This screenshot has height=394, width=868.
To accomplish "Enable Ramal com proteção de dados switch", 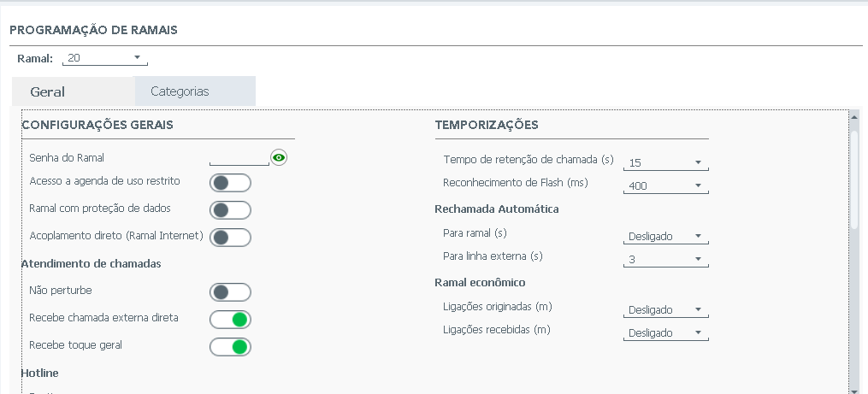I will coord(230,209).
